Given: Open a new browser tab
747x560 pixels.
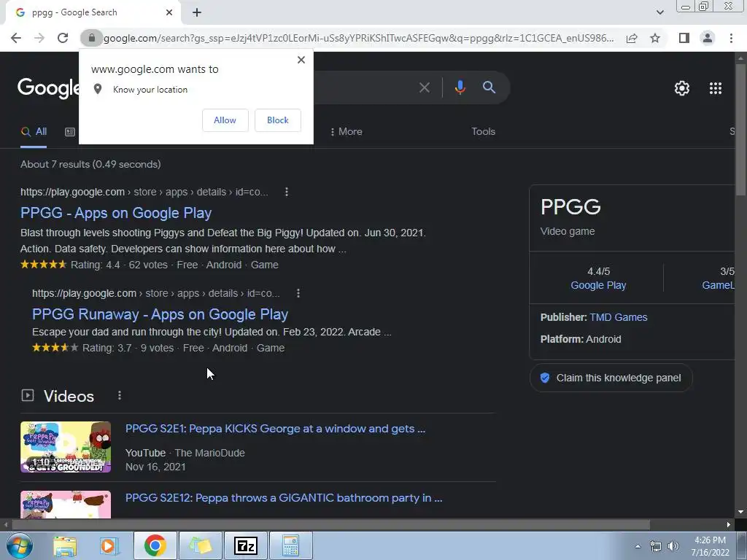Looking at the screenshot, I should click(197, 13).
